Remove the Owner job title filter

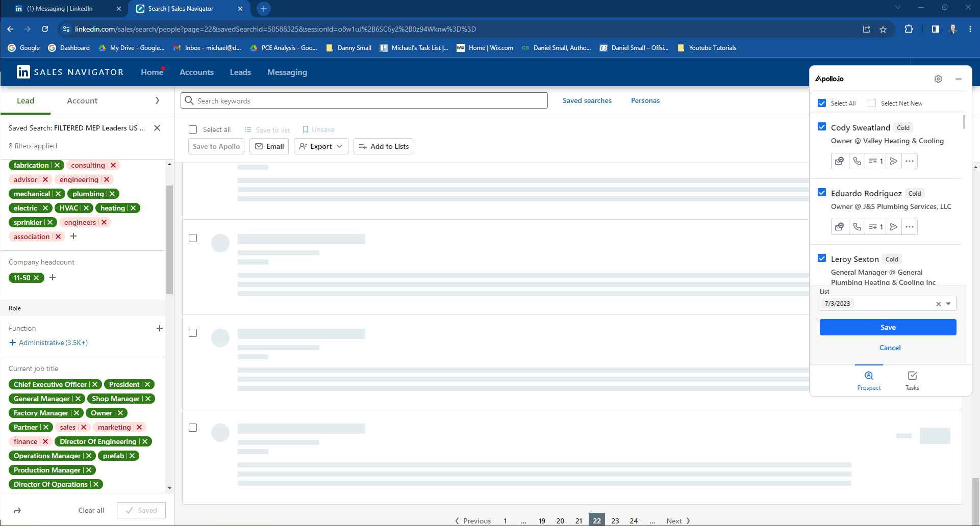120,413
